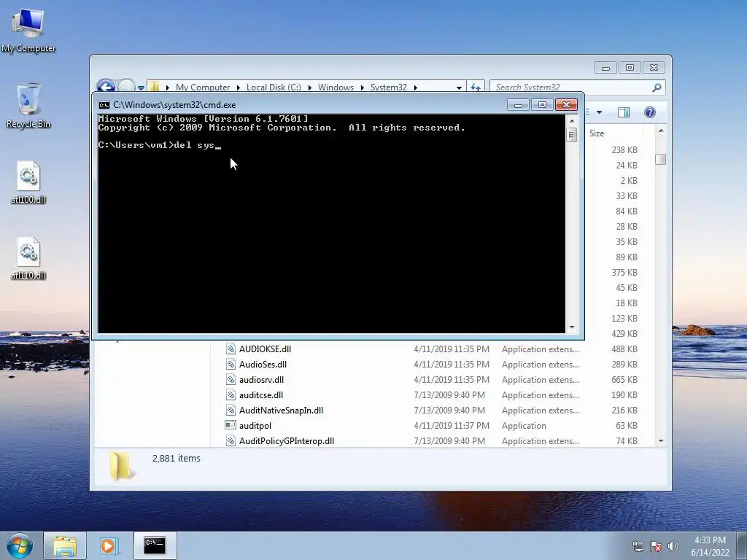The height and width of the screenshot is (560, 747).
Task: Open address bar previous locations dropdown
Action: (459, 87)
